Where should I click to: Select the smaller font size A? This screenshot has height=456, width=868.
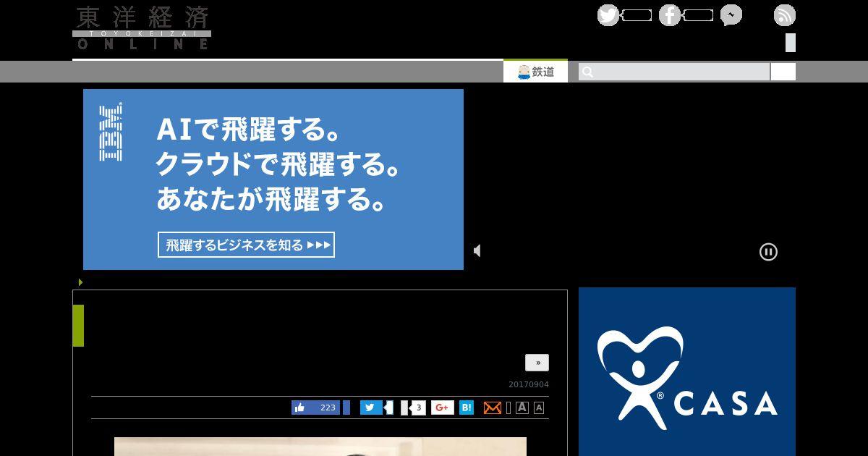coord(539,408)
